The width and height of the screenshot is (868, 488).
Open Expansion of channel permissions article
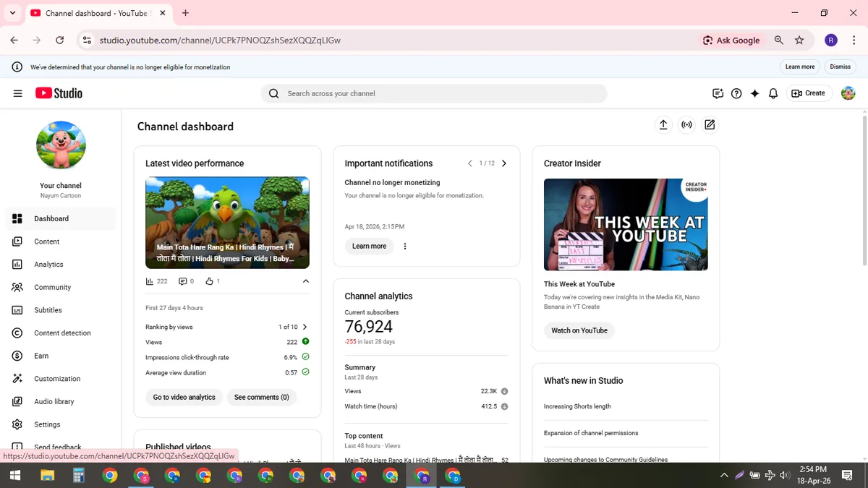(x=591, y=433)
